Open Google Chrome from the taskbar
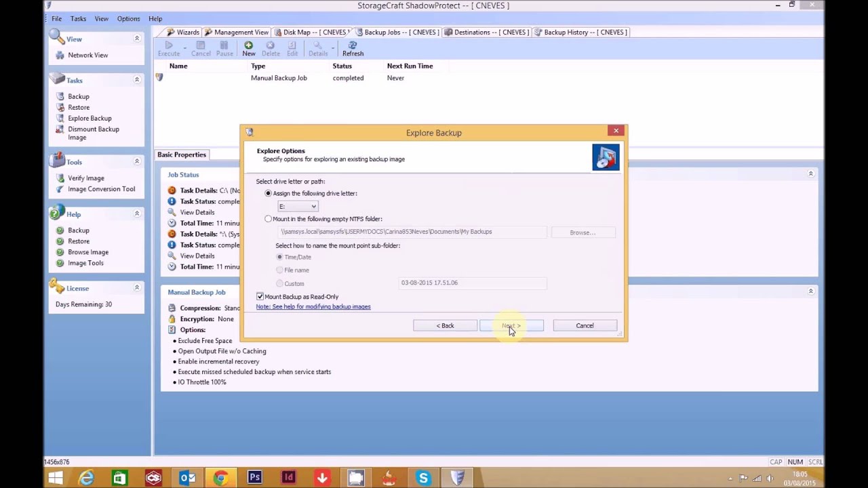The height and width of the screenshot is (488, 868). 220,479
